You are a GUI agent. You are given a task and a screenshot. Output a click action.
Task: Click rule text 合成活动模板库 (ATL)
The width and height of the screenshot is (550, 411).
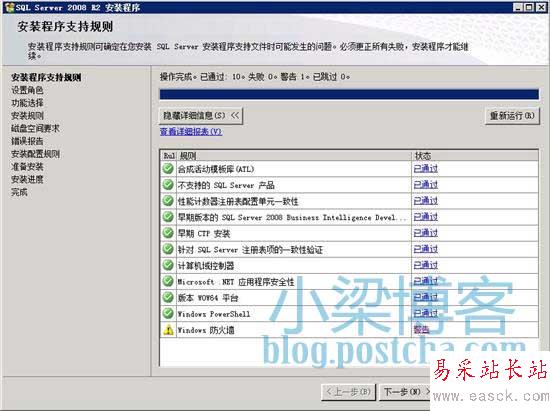point(216,169)
